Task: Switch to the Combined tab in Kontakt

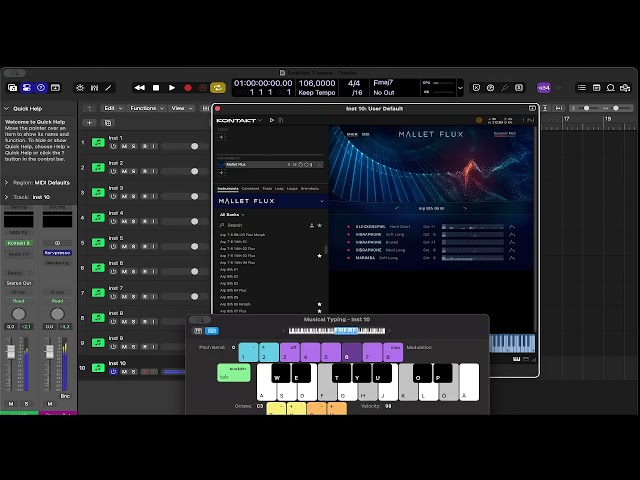Action: [x=250, y=189]
